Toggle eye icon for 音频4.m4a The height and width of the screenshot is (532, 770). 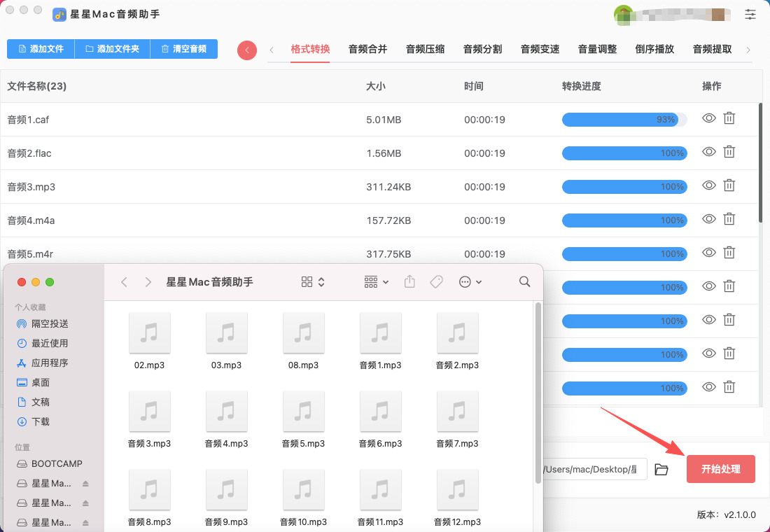[x=709, y=220]
